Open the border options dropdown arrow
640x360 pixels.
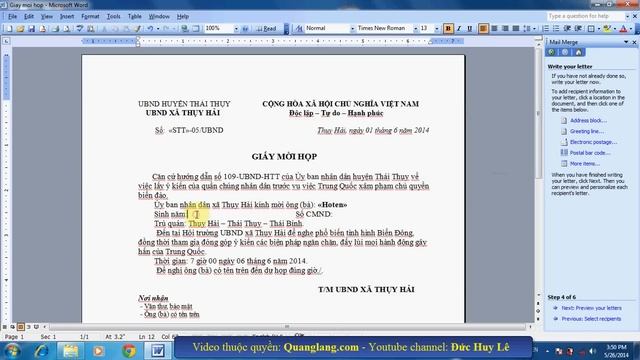598,29
